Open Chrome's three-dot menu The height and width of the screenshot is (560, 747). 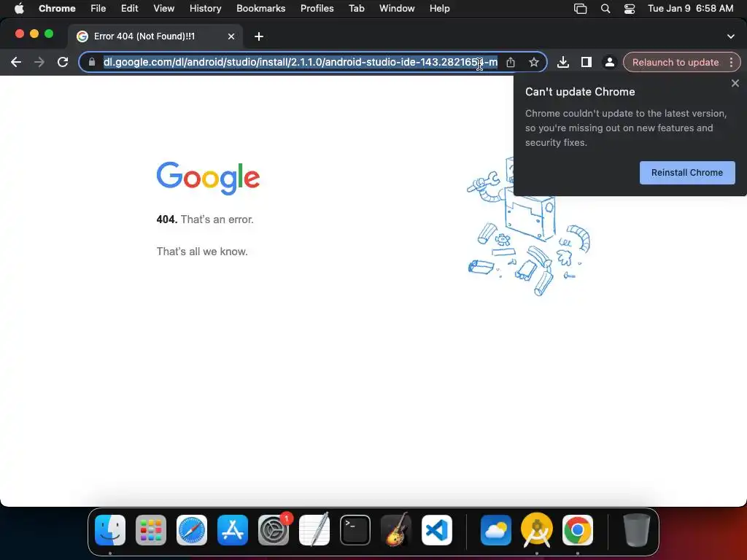pyautogui.click(x=731, y=62)
